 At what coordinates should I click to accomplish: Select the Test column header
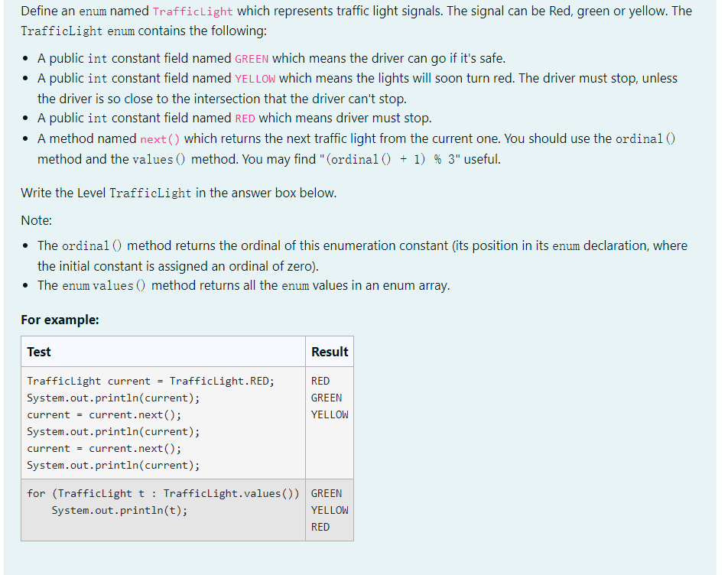(x=38, y=352)
